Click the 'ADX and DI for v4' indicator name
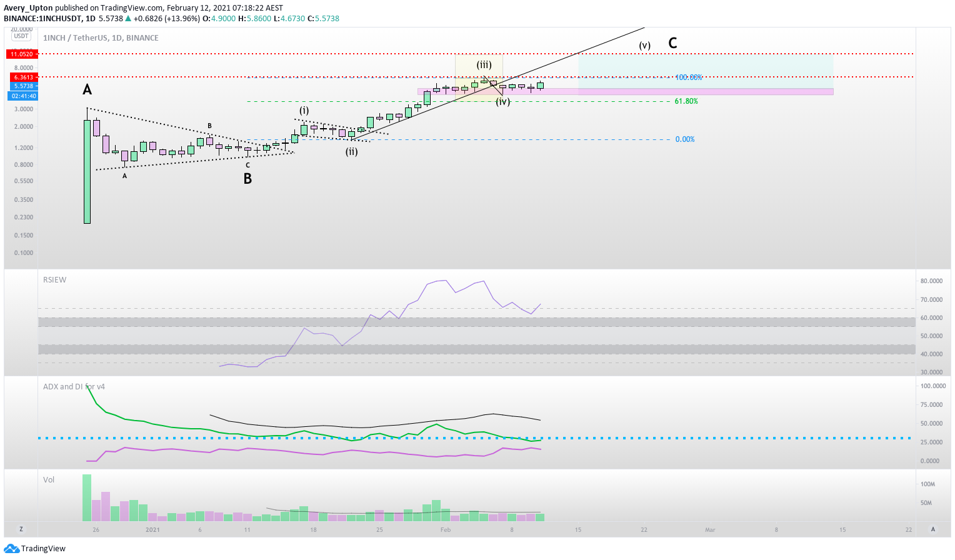Image resolution: width=955 pixels, height=560 pixels. (x=74, y=387)
